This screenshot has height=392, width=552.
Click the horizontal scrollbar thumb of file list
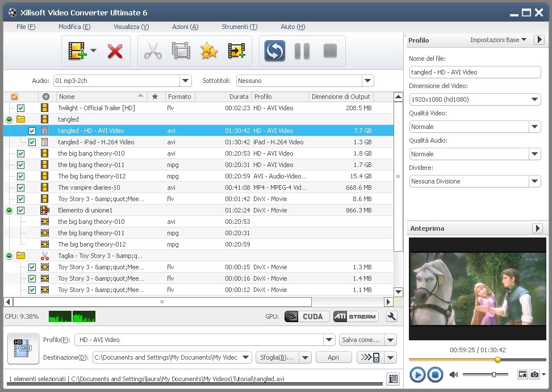(x=162, y=302)
